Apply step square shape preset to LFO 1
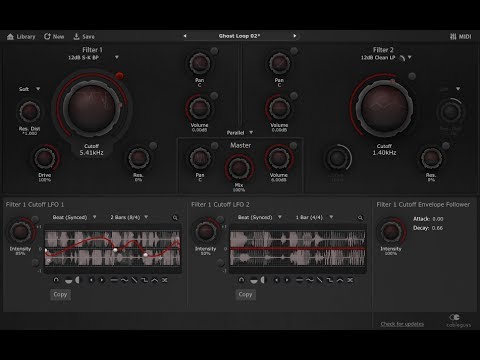The width and height of the screenshot is (480, 360). [144, 280]
